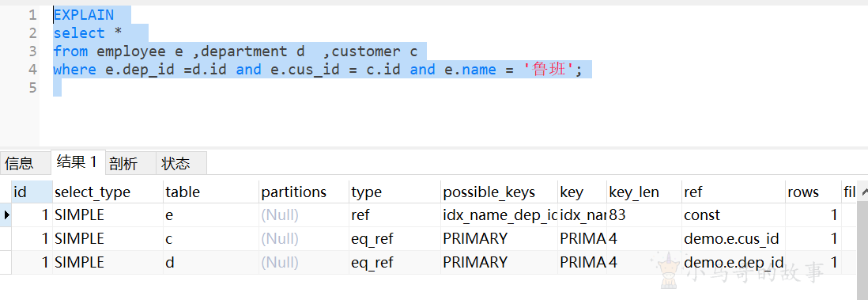Select the demo.e.dep_id cell
This screenshot has width=868, height=300.
point(734,262)
